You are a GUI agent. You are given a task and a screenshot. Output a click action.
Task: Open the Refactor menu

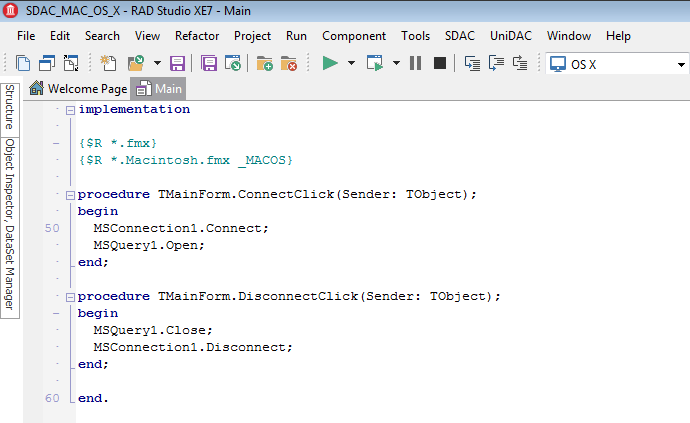pos(197,36)
